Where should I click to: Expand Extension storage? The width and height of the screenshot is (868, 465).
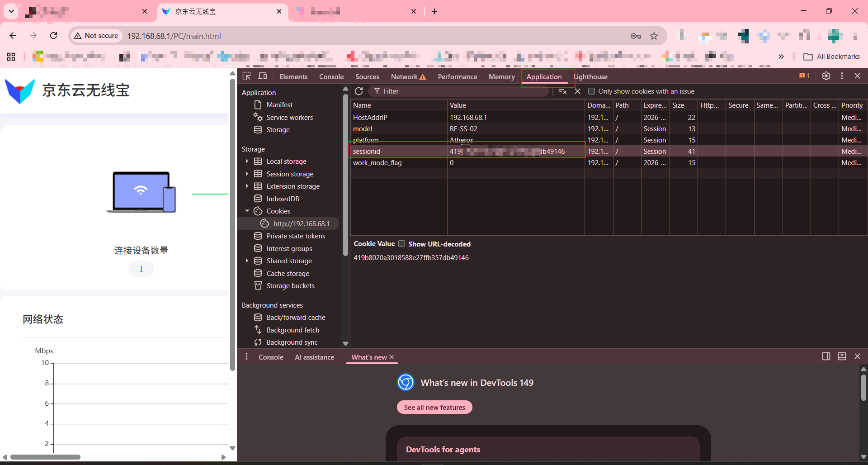point(247,186)
